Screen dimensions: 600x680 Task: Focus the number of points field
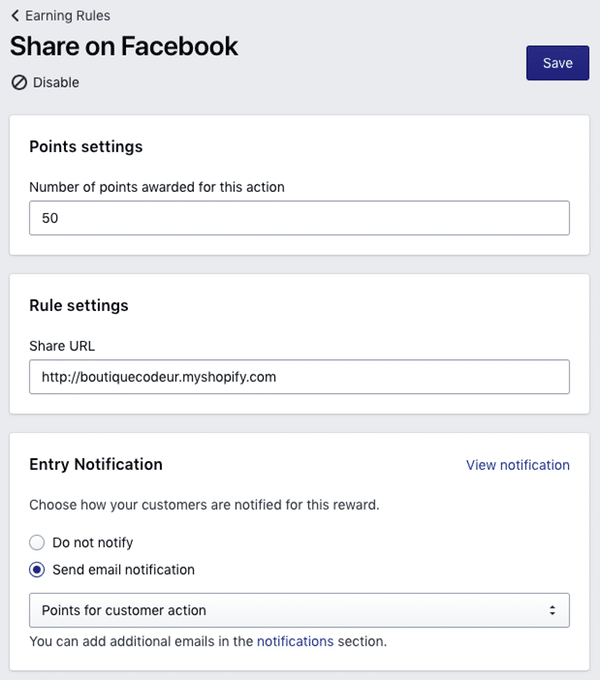coord(299,218)
